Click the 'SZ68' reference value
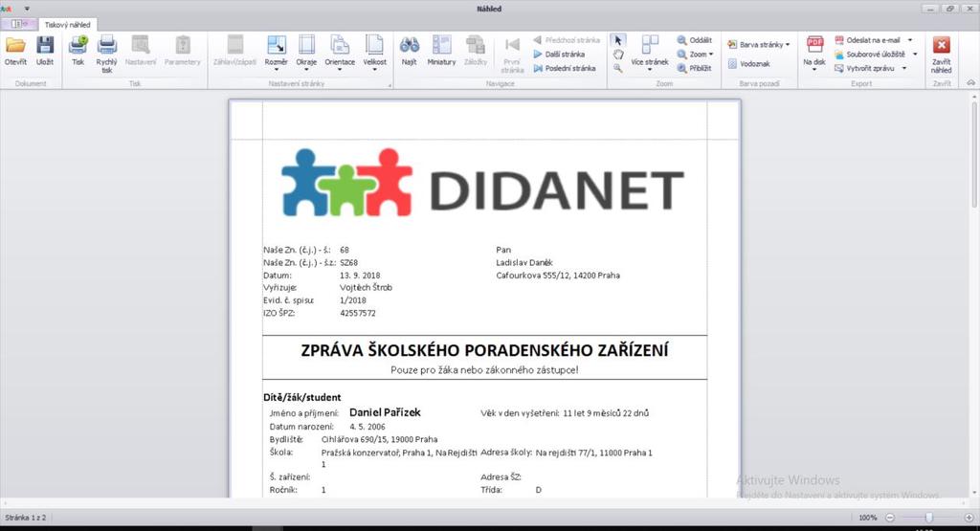980x531 pixels. click(x=348, y=262)
